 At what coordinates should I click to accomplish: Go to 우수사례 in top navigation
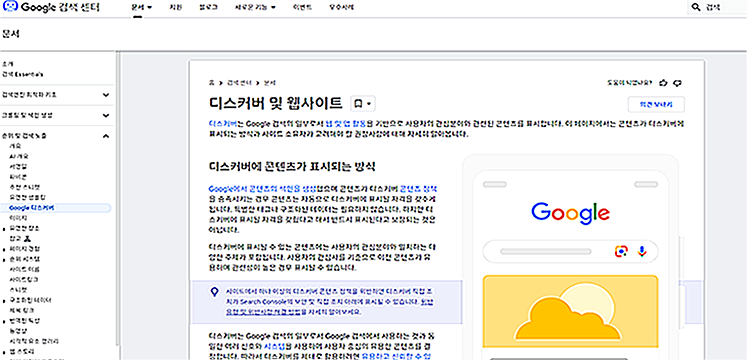tap(341, 8)
